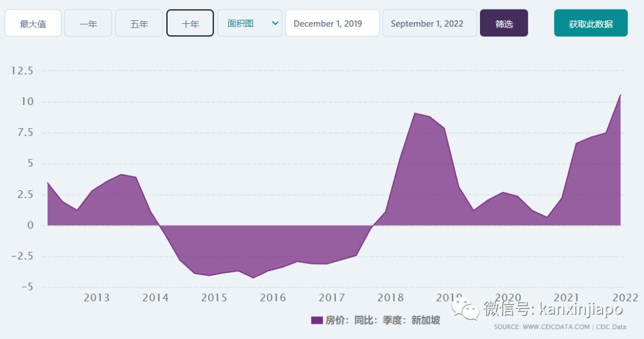Click the lowest trough of the area chart
The height and width of the screenshot is (339, 644).
coord(253,278)
